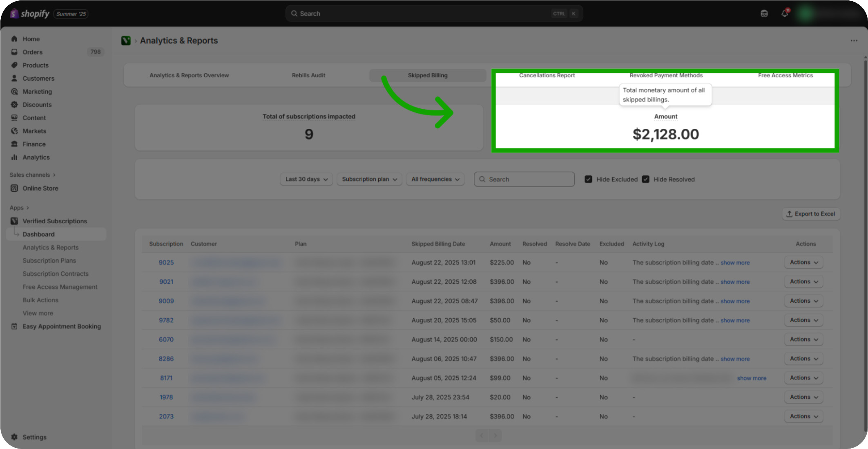Image resolution: width=868 pixels, height=449 pixels.
Task: Click the $2,128.00 amount value
Action: tap(665, 134)
